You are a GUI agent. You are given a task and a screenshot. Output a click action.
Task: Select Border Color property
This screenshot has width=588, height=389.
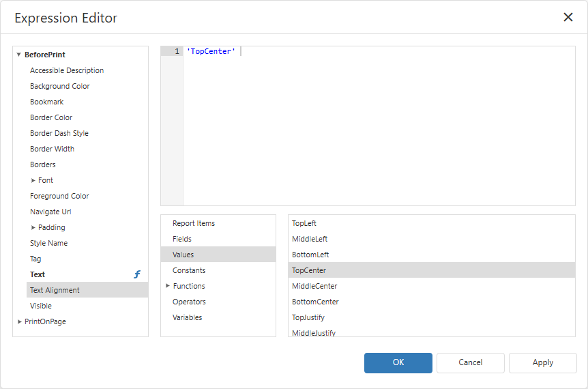(51, 118)
